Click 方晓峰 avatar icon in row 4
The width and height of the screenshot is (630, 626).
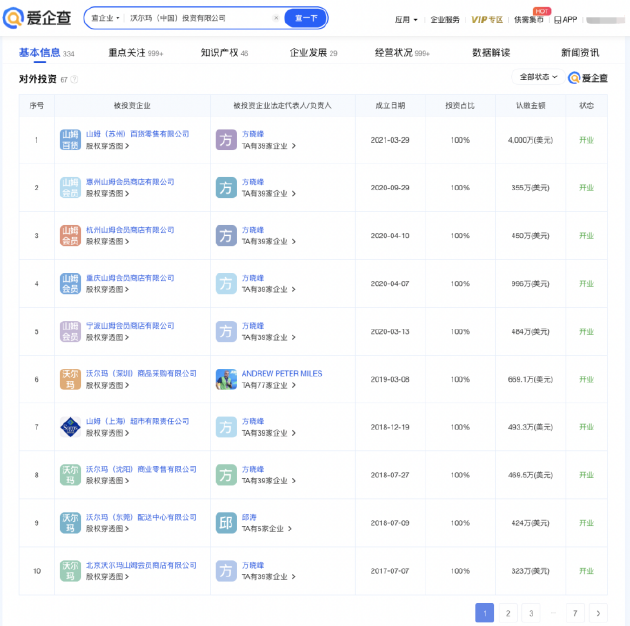(226, 283)
